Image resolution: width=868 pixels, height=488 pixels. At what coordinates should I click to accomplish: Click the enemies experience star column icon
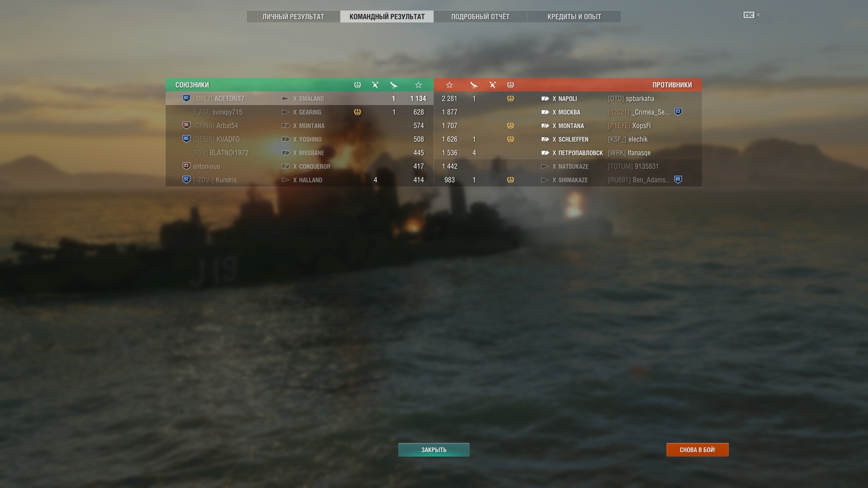[450, 85]
